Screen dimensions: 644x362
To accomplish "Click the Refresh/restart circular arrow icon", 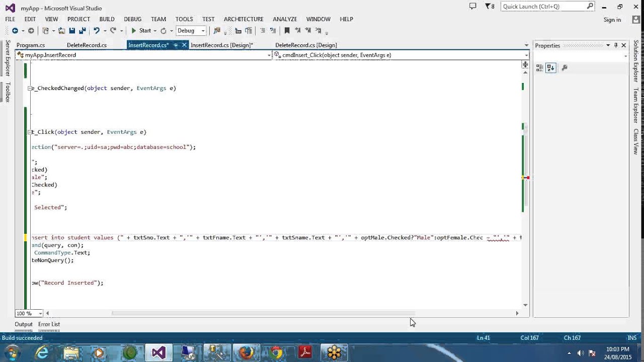I will [163, 31].
